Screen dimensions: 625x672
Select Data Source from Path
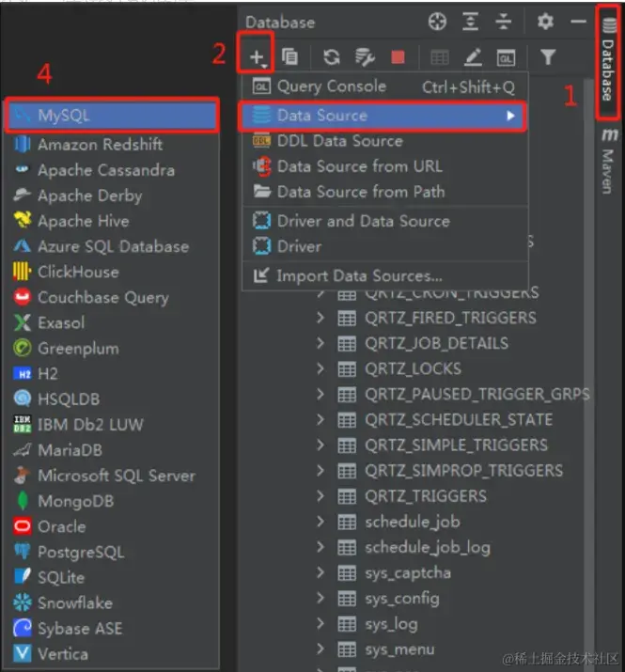click(384, 192)
